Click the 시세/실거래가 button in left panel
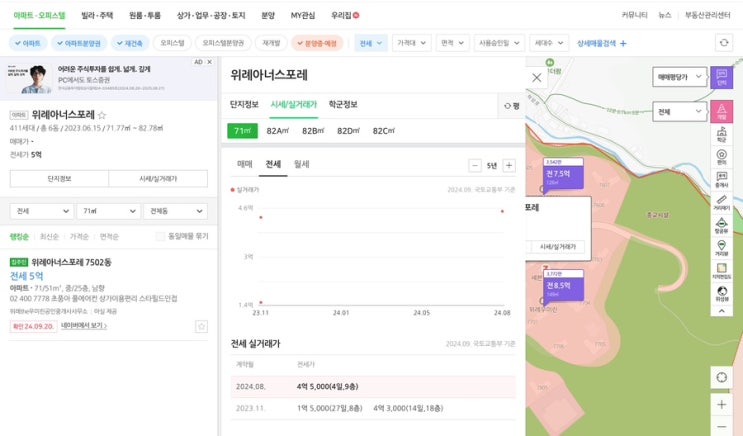 (x=158, y=179)
